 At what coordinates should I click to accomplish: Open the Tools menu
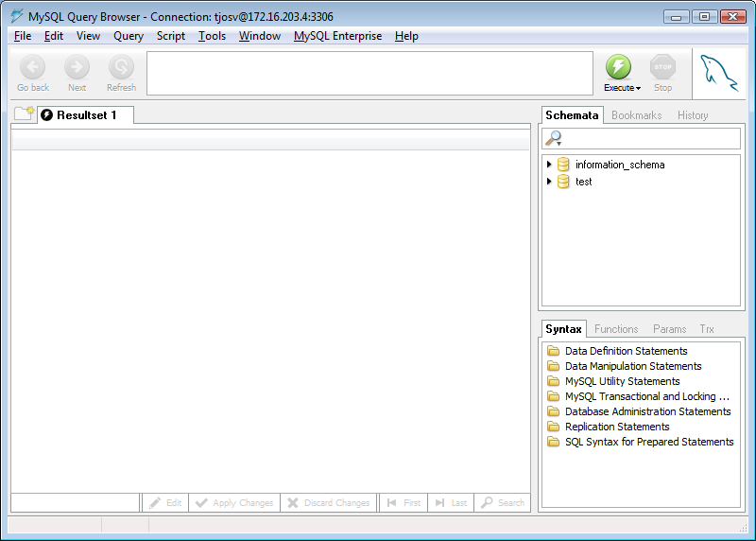[x=212, y=36]
